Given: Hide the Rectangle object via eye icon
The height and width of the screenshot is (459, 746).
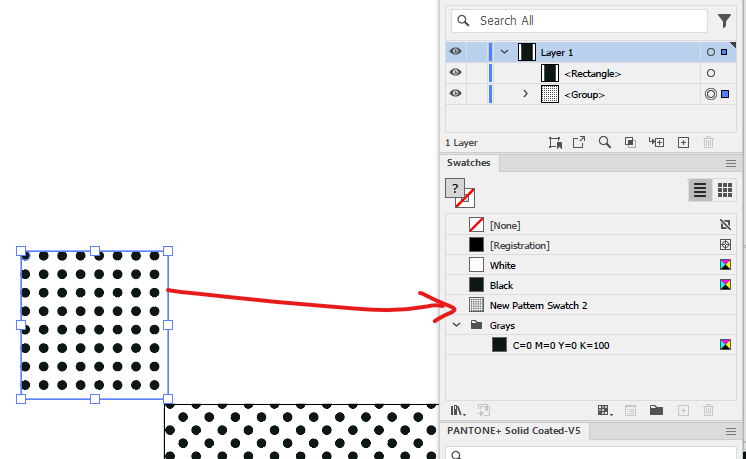Looking at the screenshot, I should (x=455, y=72).
